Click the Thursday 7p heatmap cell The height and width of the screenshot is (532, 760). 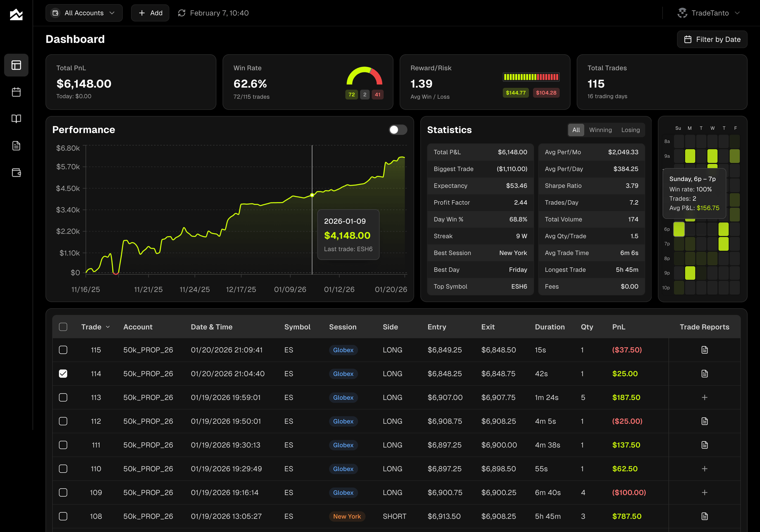(x=723, y=243)
